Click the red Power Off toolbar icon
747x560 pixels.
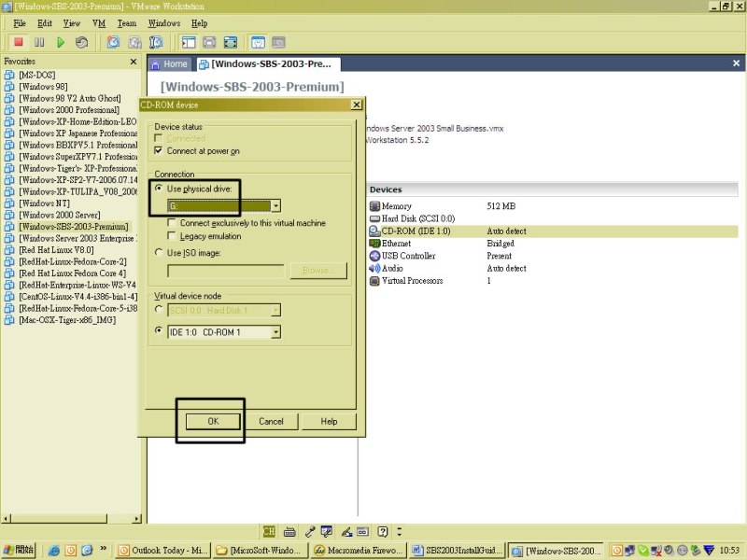point(19,42)
